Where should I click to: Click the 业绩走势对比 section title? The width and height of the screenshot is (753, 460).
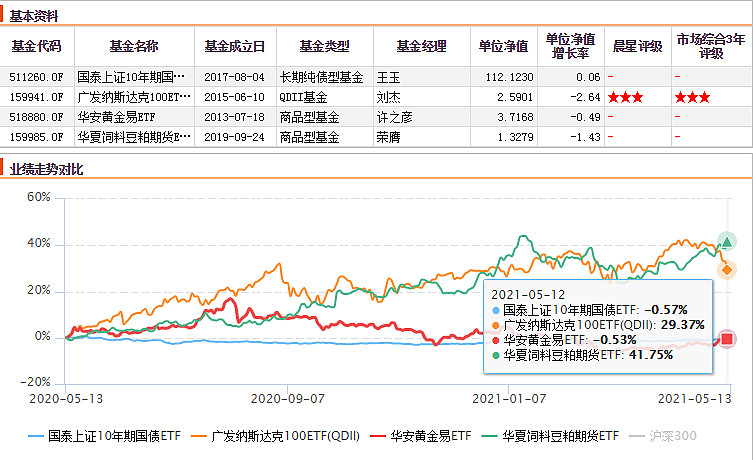click(46, 169)
